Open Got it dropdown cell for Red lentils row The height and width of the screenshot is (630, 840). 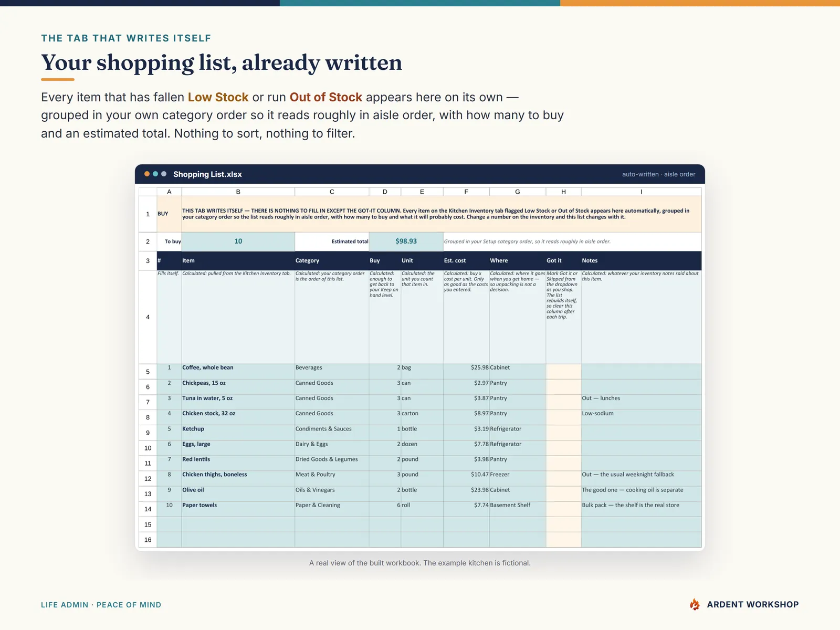coord(563,463)
